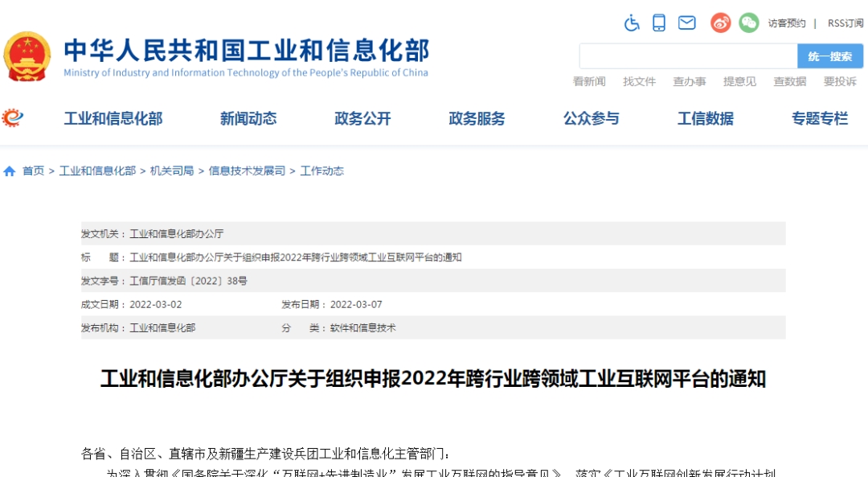Open 工信数据 navigation menu
This screenshot has height=477, width=868.
(706, 118)
